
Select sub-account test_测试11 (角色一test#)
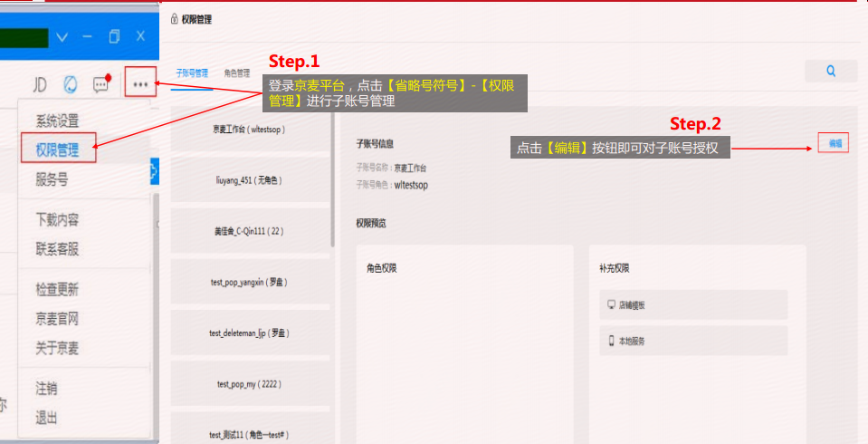(x=249, y=428)
